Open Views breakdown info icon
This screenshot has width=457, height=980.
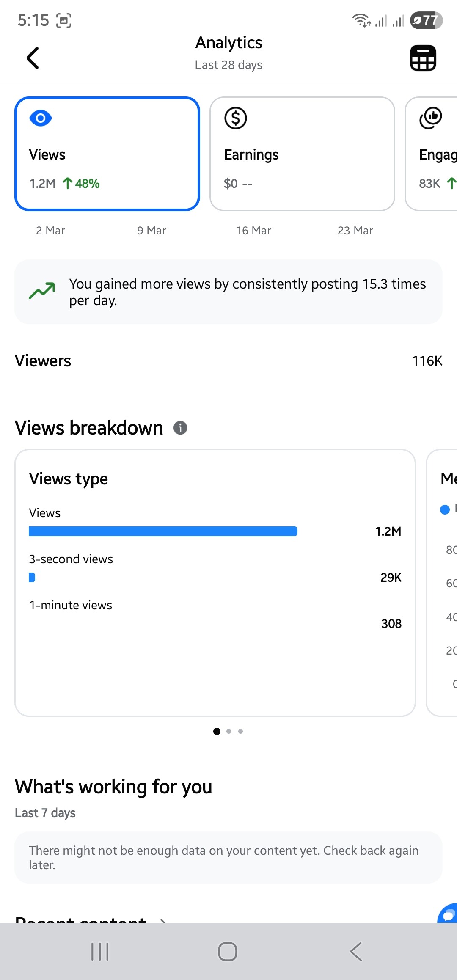(180, 428)
